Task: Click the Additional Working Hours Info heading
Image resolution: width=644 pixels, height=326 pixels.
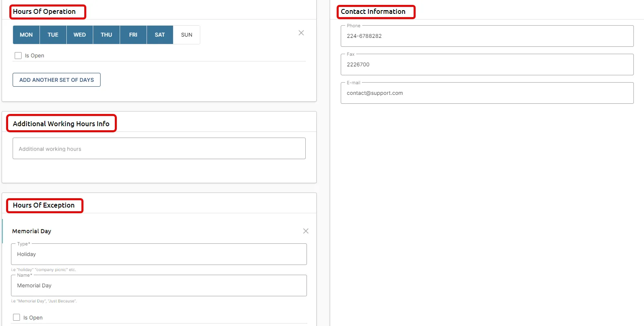Action: click(61, 124)
